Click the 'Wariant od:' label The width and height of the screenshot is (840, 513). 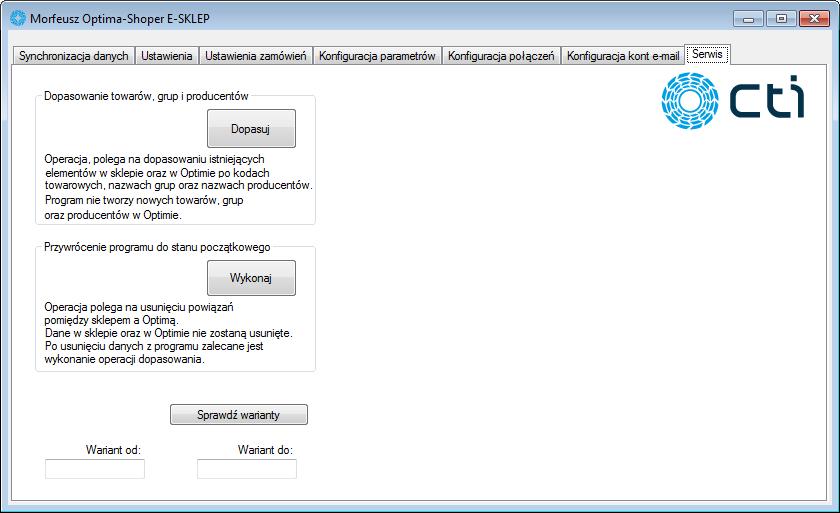pyautogui.click(x=113, y=450)
